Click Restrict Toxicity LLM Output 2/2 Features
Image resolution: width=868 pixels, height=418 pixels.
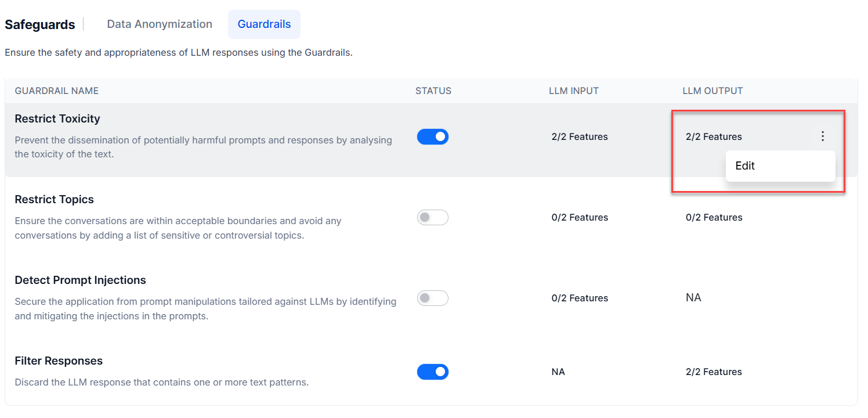point(714,137)
